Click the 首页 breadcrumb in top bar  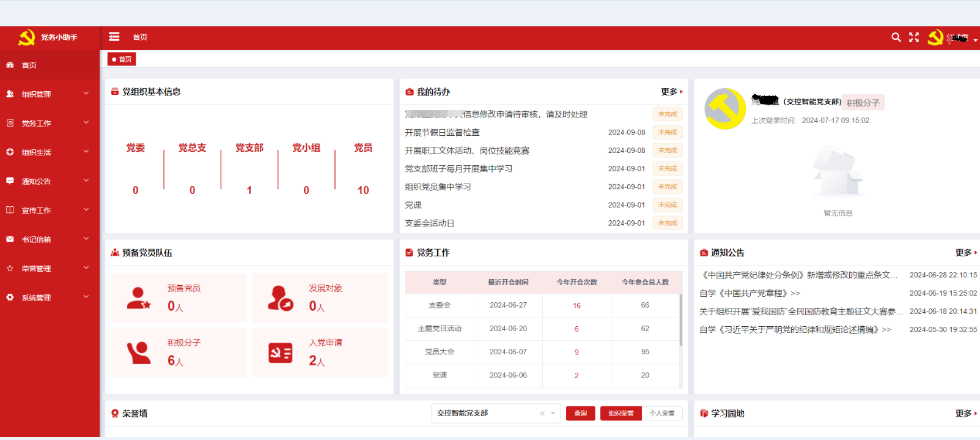pos(140,37)
